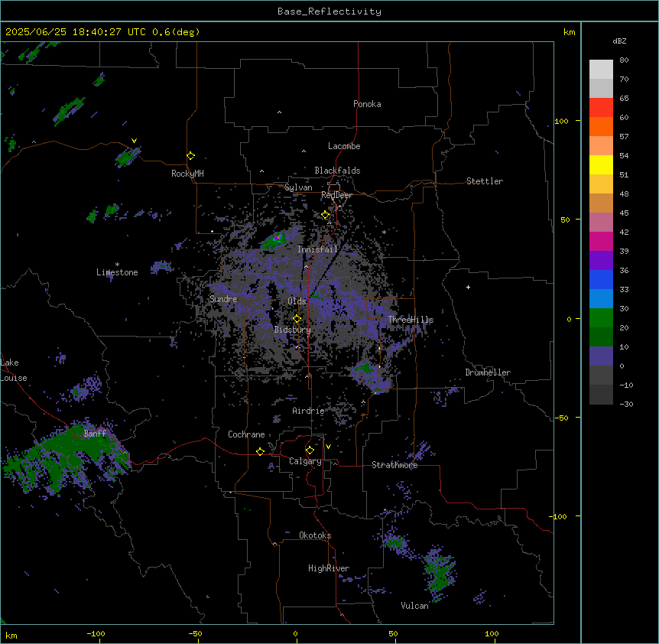The image size is (659, 644).
Task: Click the Ponoka city label
Action: coord(367,104)
